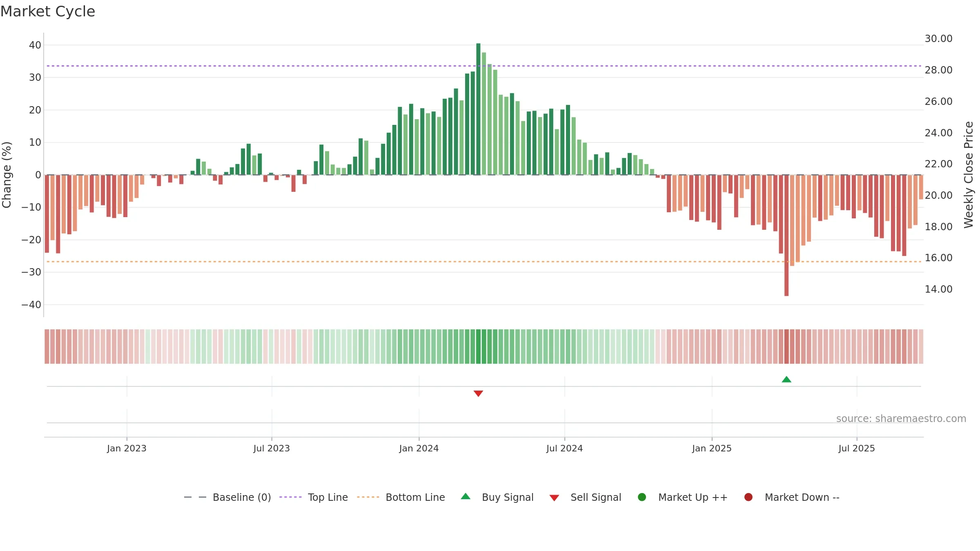The height and width of the screenshot is (551, 980).
Task: Click the 30.00 price axis label
Action: [938, 39]
